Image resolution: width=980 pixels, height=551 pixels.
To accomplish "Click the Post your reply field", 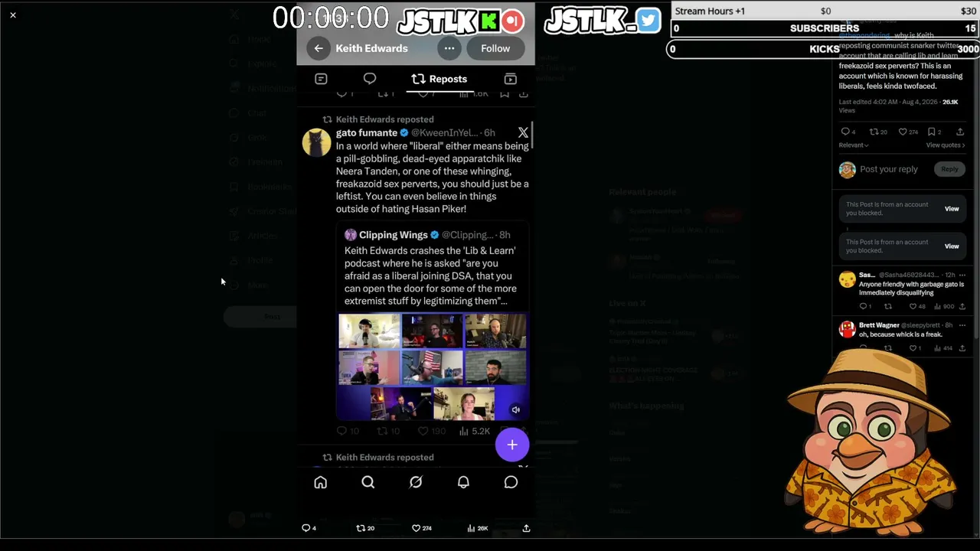I will point(889,169).
